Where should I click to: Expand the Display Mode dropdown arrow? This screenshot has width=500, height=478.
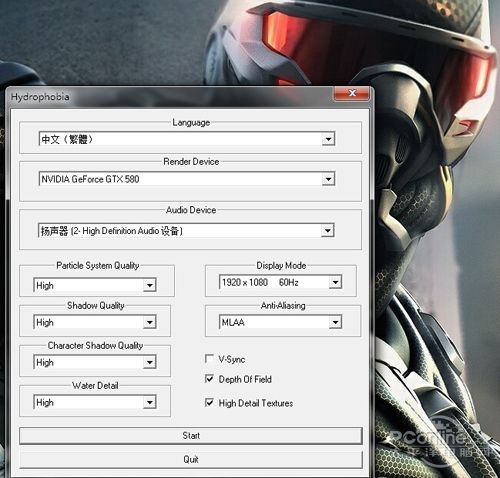tap(335, 282)
